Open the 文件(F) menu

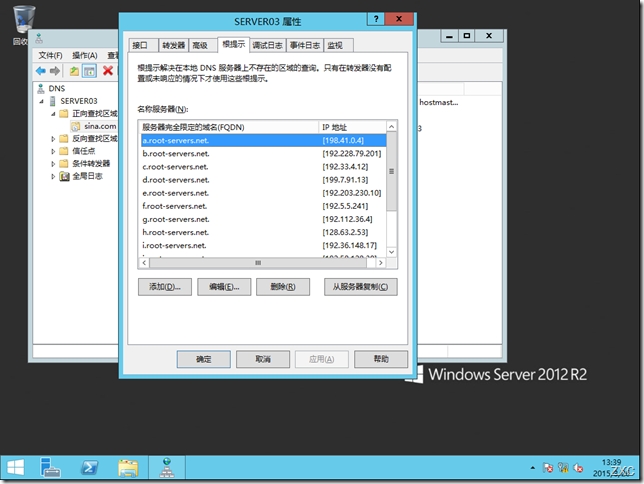(50, 55)
